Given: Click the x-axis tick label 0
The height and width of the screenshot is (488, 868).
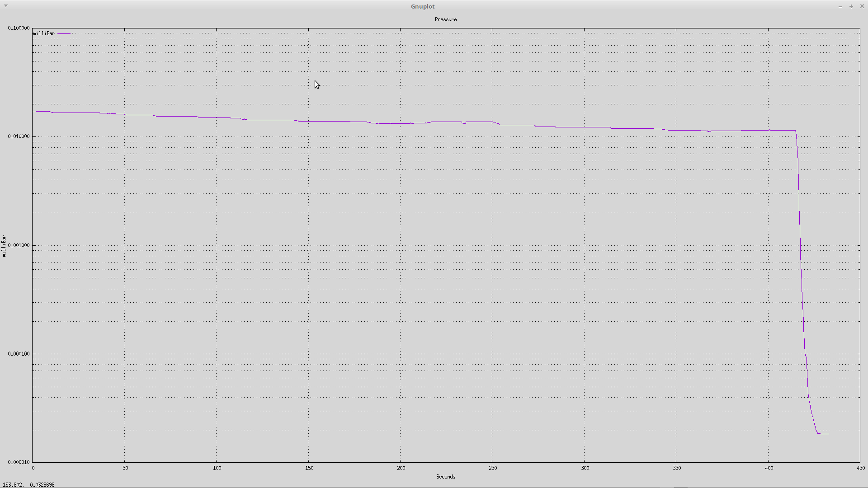Looking at the screenshot, I should pos(33,468).
